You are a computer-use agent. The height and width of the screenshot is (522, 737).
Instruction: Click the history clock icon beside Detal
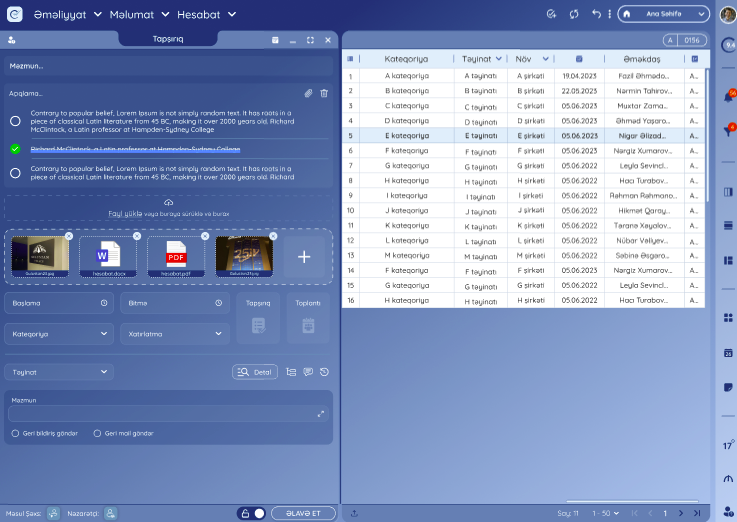pos(324,372)
